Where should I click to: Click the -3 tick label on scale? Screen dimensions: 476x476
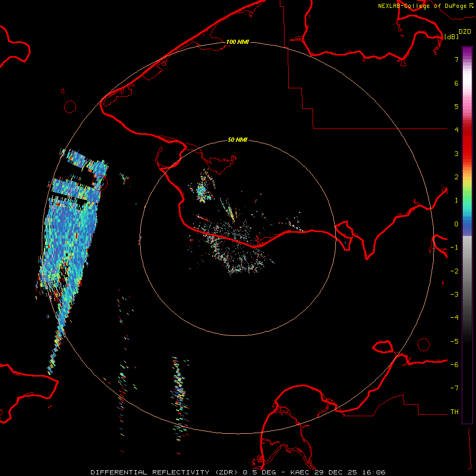(x=454, y=295)
